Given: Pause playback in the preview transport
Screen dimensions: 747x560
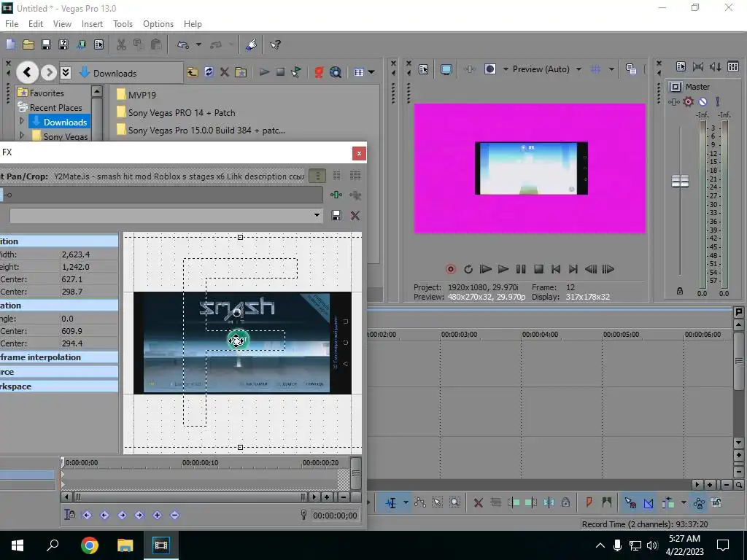Looking at the screenshot, I should (x=521, y=269).
